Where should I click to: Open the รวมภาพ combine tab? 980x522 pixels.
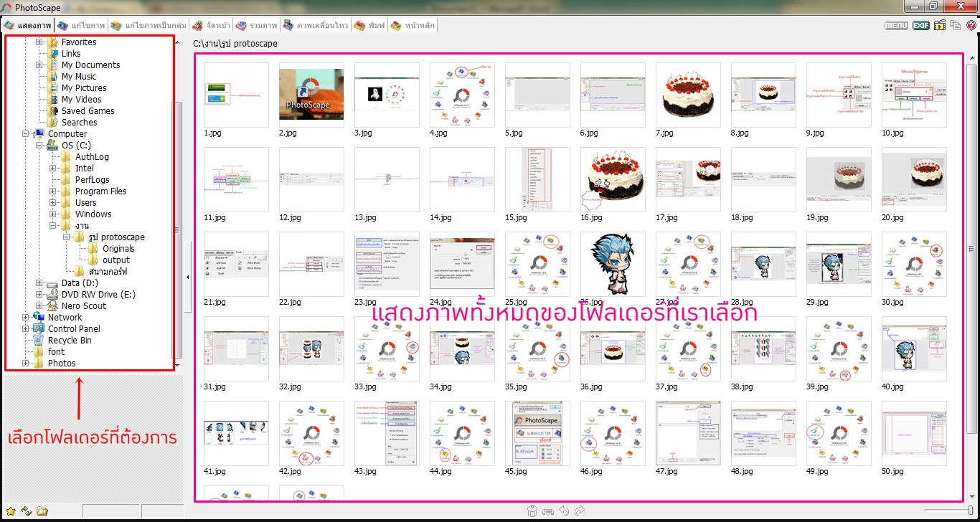(x=256, y=26)
